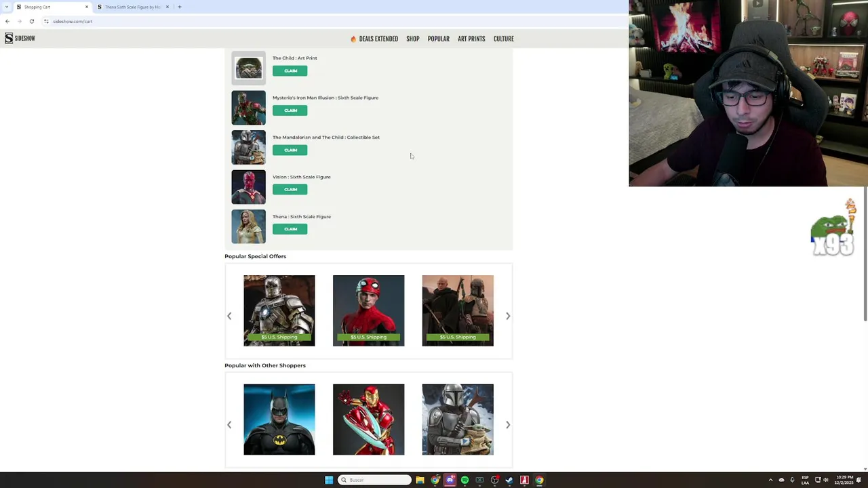Close the Shopping Cart tab
Viewport: 868px width, 488px height.
click(86, 7)
